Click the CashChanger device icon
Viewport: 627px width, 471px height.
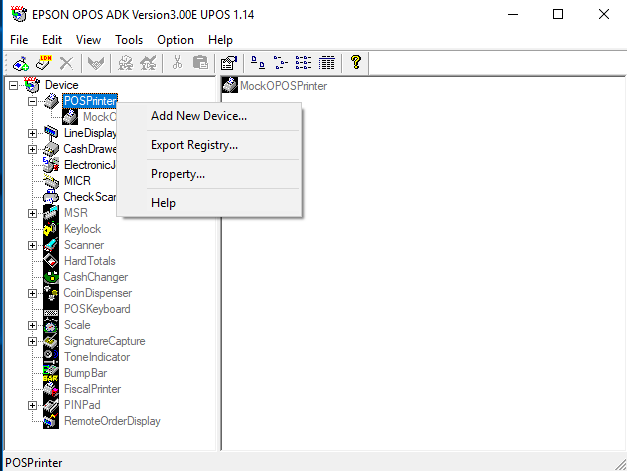tap(51, 277)
